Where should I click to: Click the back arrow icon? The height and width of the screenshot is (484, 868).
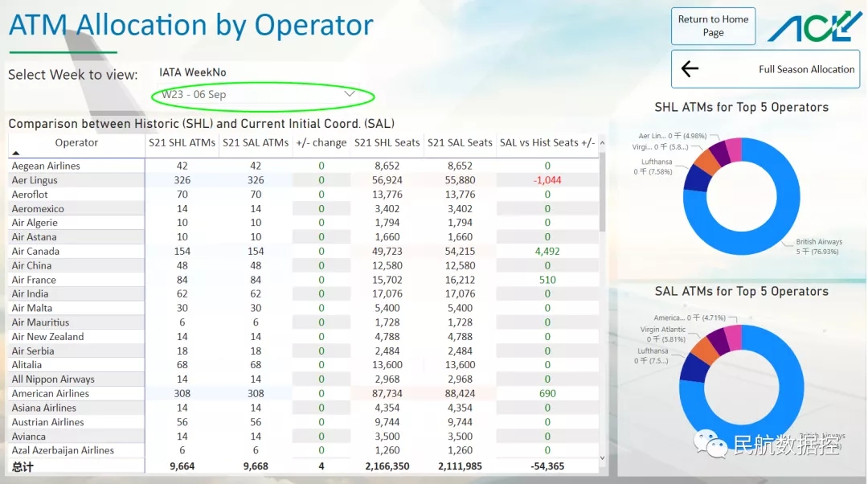tap(690, 69)
